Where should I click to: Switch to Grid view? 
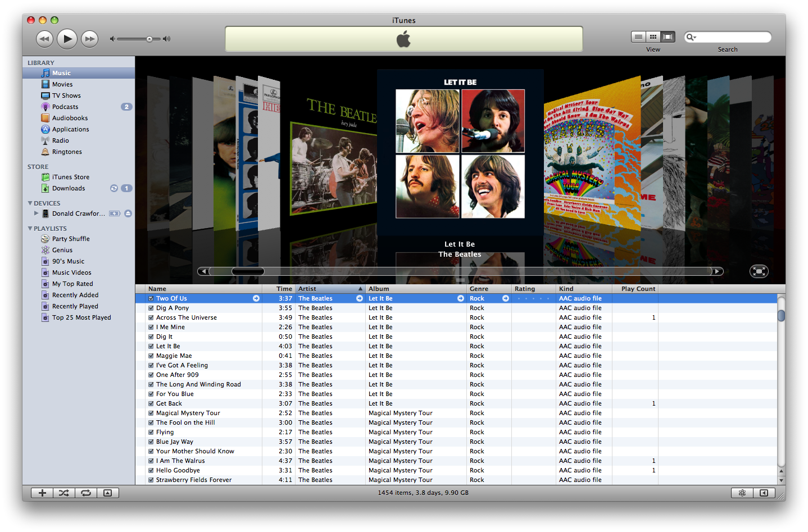653,37
